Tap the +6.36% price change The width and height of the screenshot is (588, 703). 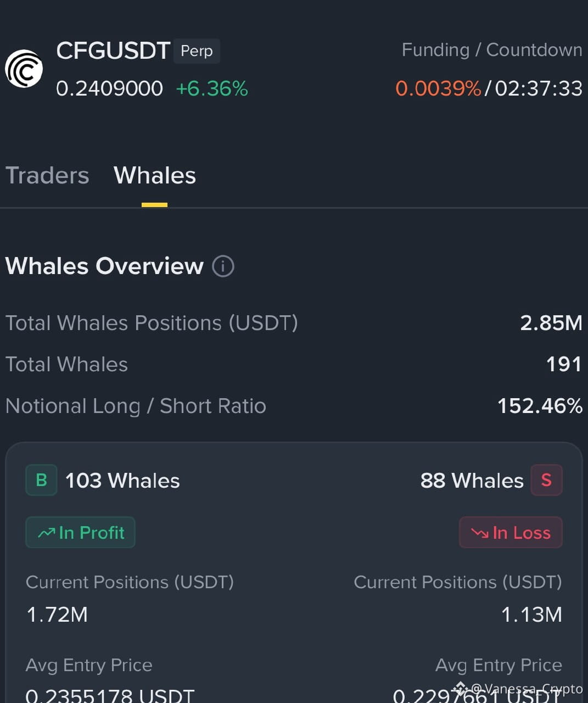click(x=212, y=88)
